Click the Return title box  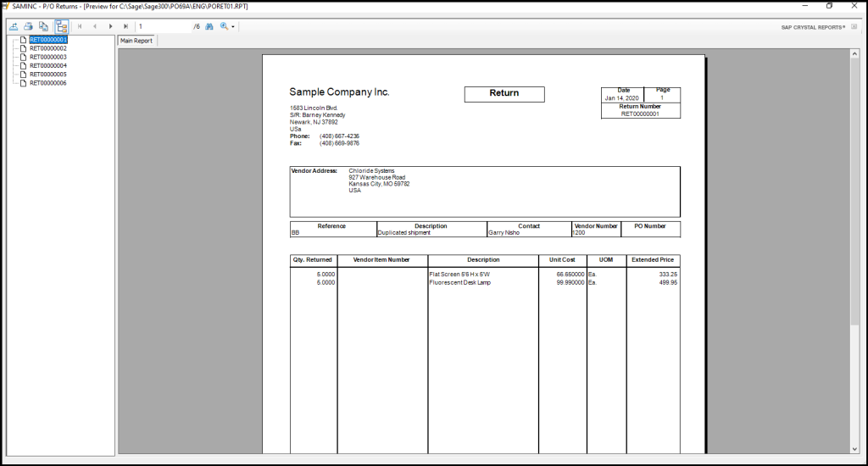pos(504,93)
